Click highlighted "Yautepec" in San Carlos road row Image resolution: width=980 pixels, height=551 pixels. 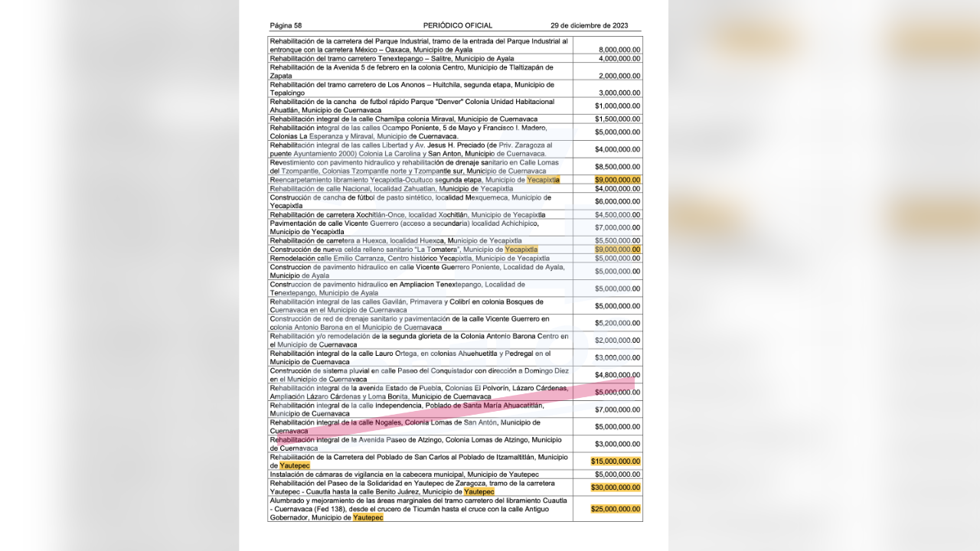pos(295,465)
